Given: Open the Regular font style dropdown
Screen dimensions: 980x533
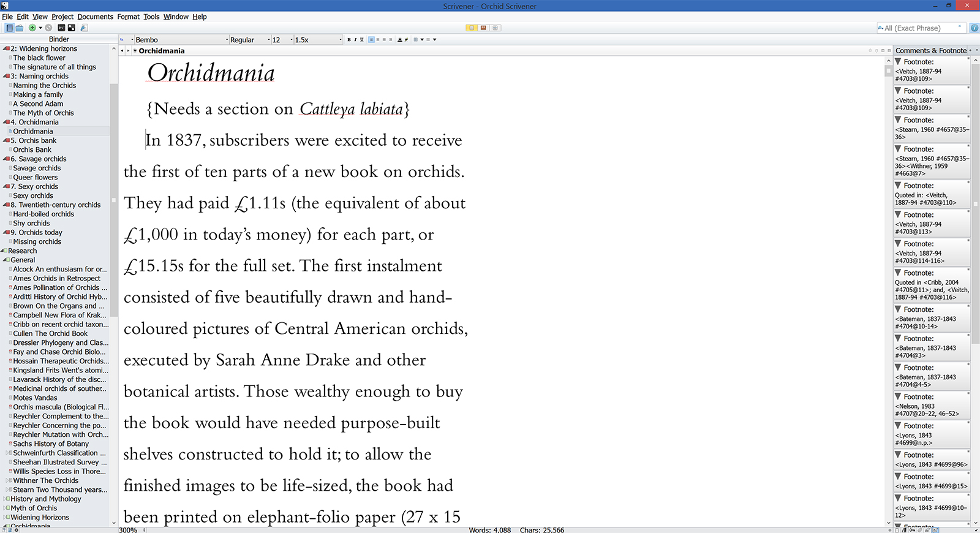Looking at the screenshot, I should click(x=250, y=40).
